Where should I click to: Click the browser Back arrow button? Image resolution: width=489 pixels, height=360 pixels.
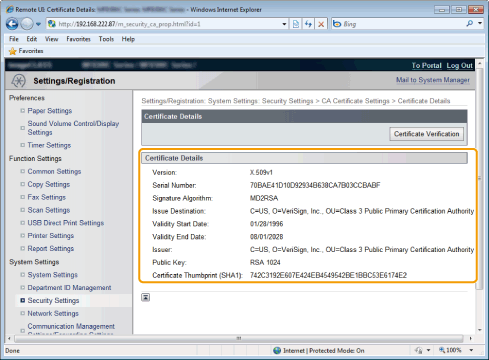pos(13,24)
